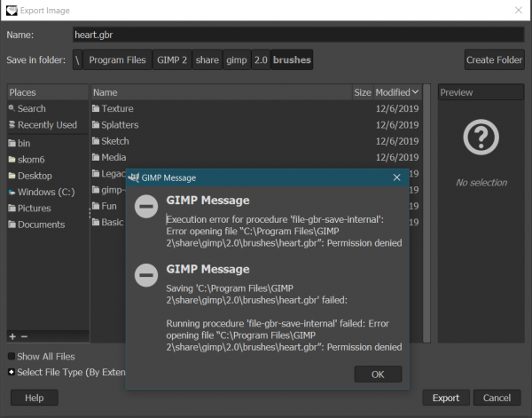Image resolution: width=532 pixels, height=418 pixels.
Task: Sort by the Size column header
Action: pyautogui.click(x=363, y=92)
